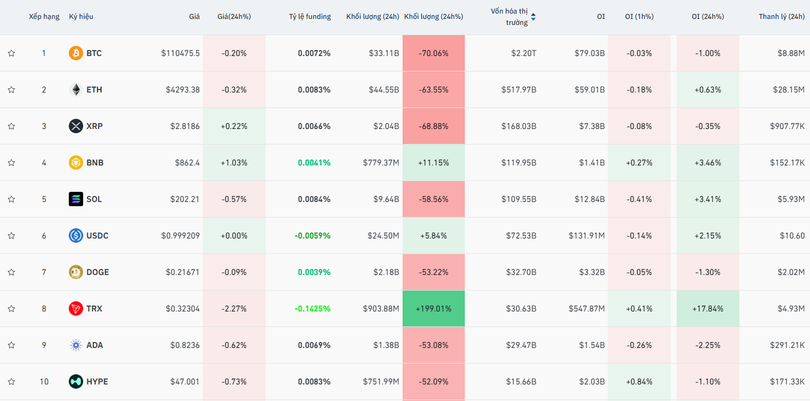Screen dimensions: 810x401
Task: Sort by Khối lượng (24h) header
Action: pos(372,17)
